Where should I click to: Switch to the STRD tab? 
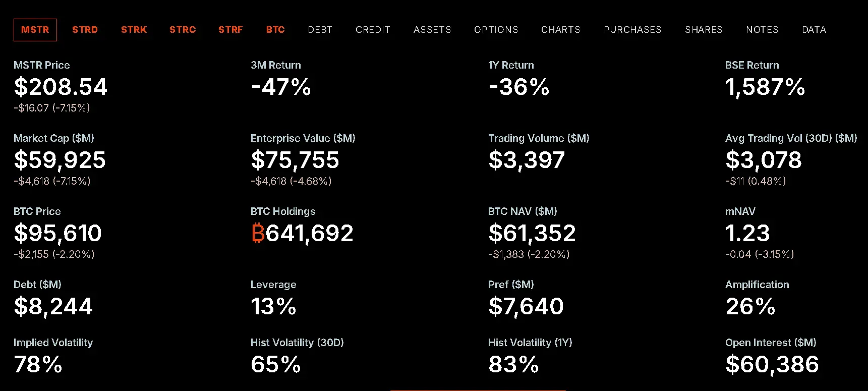pyautogui.click(x=85, y=30)
